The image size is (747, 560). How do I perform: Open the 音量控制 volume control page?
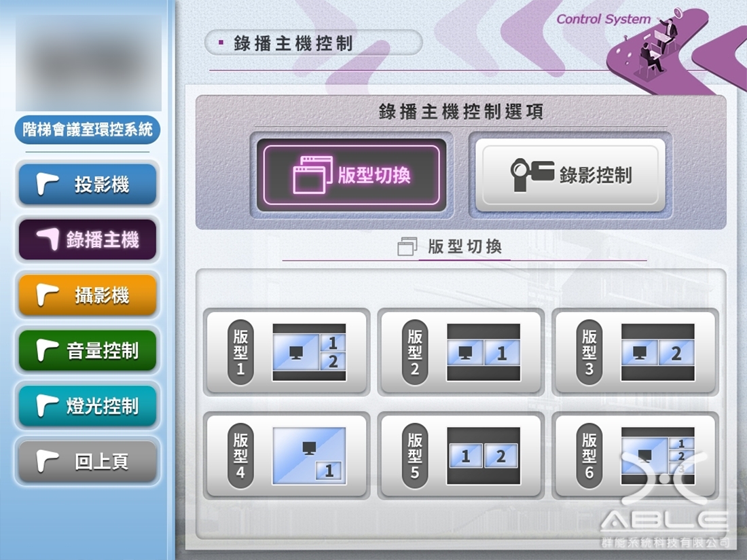(88, 350)
